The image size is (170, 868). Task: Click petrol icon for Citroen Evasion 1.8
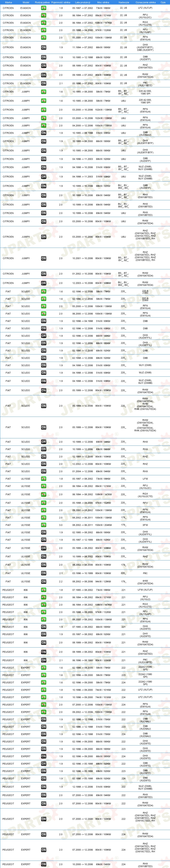(43, 8)
